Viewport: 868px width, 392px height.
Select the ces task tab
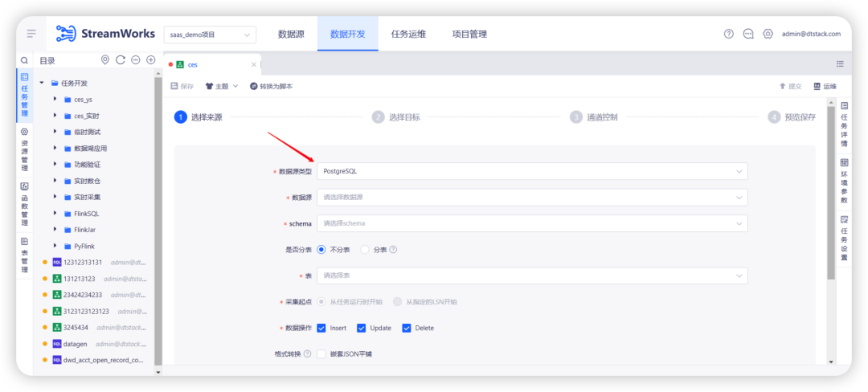(x=211, y=65)
